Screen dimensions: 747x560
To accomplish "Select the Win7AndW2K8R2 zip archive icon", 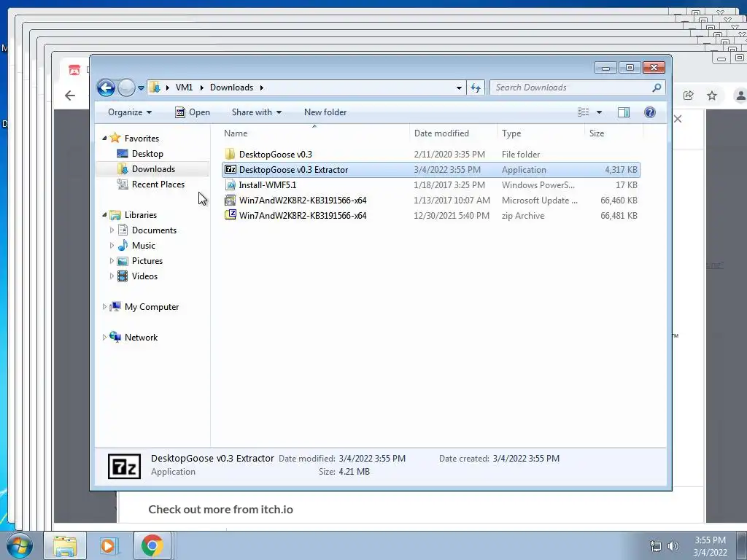I will tap(230, 215).
